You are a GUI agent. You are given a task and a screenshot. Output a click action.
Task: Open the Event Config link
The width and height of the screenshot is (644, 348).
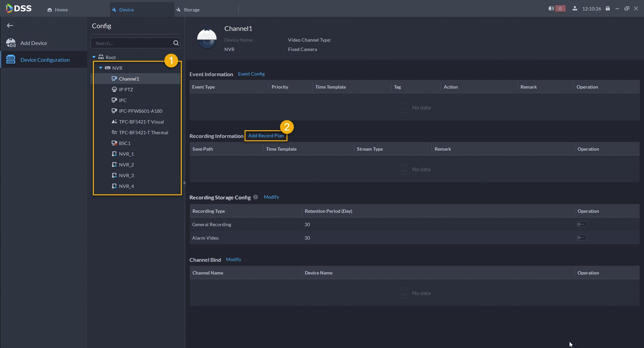251,74
